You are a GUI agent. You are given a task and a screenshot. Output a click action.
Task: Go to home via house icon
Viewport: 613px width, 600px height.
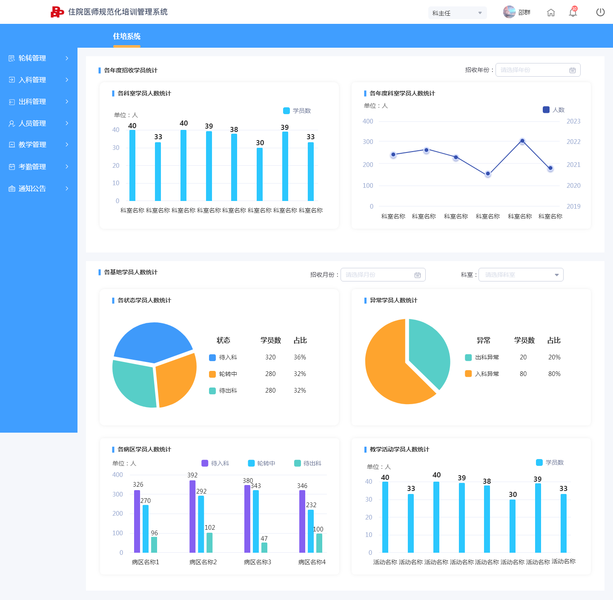click(x=550, y=13)
